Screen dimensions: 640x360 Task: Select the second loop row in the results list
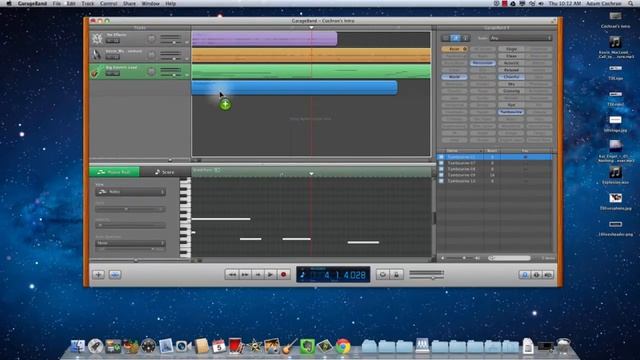click(x=495, y=163)
